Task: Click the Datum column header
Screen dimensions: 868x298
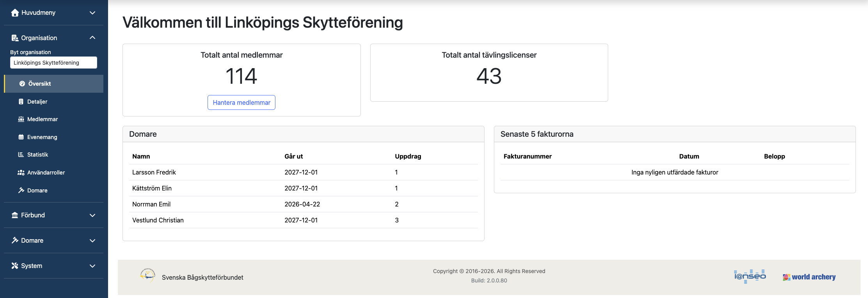Action: (x=689, y=156)
